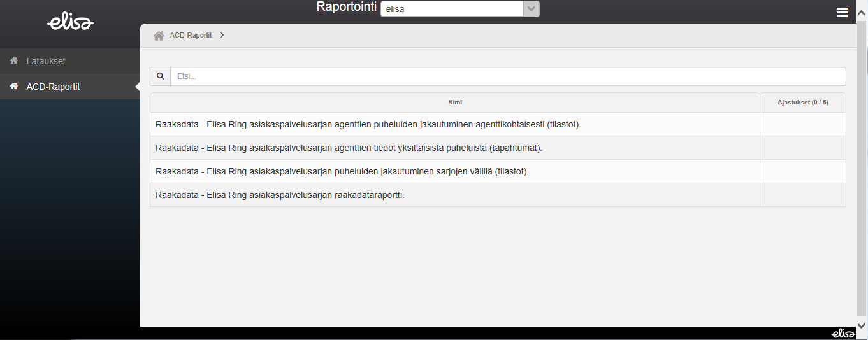
Task: Open report about agenttikohtaisesti (tilastot)
Action: click(455, 124)
